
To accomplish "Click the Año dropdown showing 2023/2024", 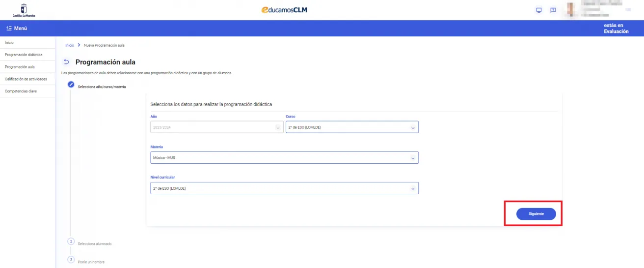I will [x=216, y=127].
